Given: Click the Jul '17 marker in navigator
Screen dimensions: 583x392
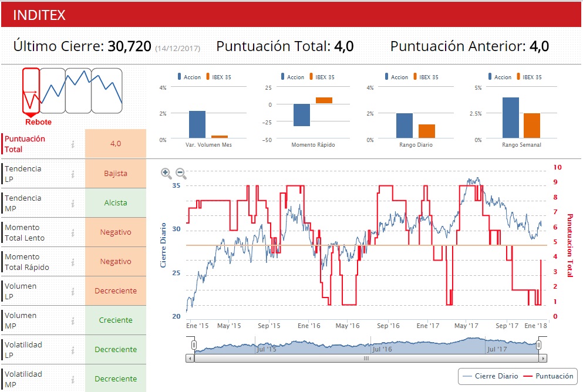Looking at the screenshot, I should 497,349.
